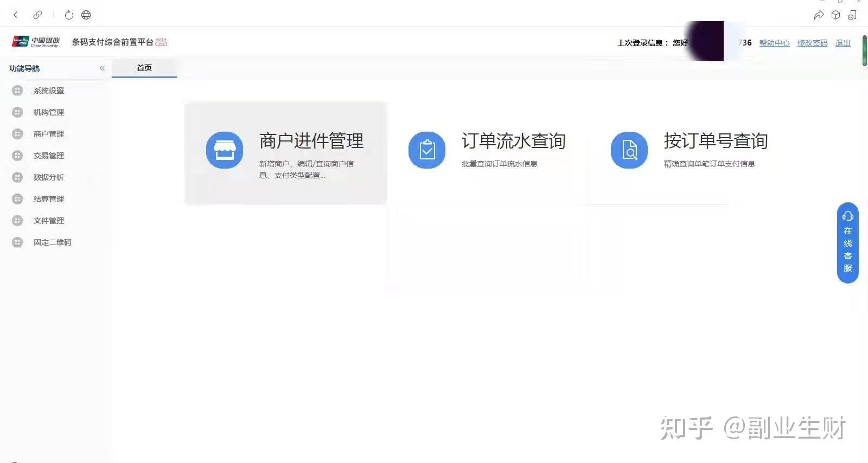Screen dimensions: 868x463
Task: Expand 交易管理 menu item
Action: point(49,156)
